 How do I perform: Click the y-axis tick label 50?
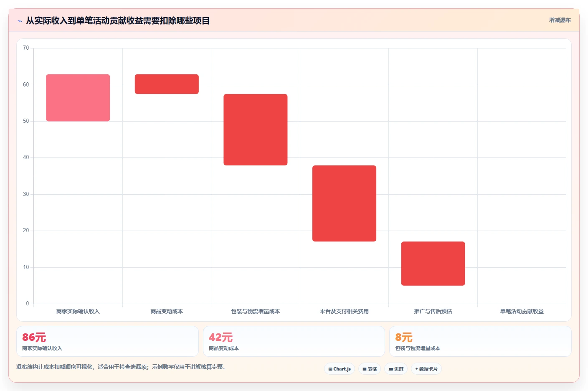coord(26,121)
